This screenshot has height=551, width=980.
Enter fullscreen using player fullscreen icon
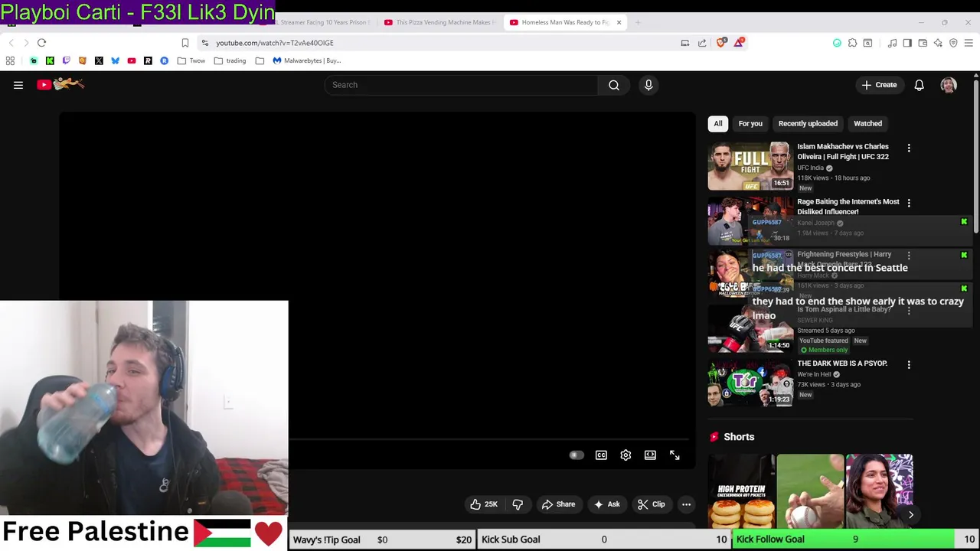click(x=675, y=455)
